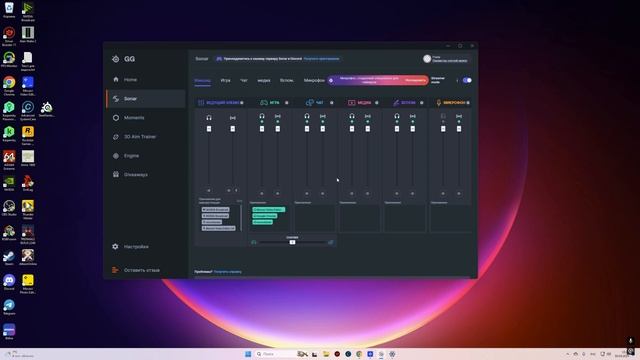Click the SteelSeries GG logo
This screenshot has height=360, width=640.
[116, 59]
